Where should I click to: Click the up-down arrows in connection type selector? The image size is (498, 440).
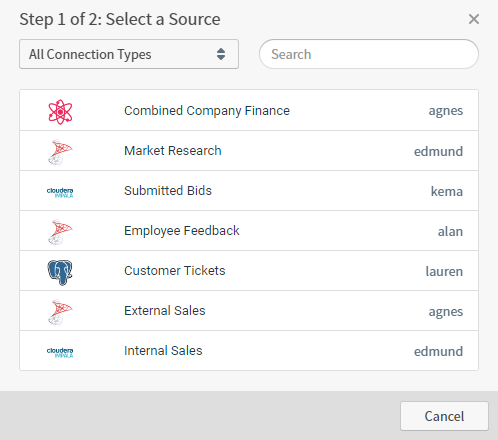click(x=221, y=54)
